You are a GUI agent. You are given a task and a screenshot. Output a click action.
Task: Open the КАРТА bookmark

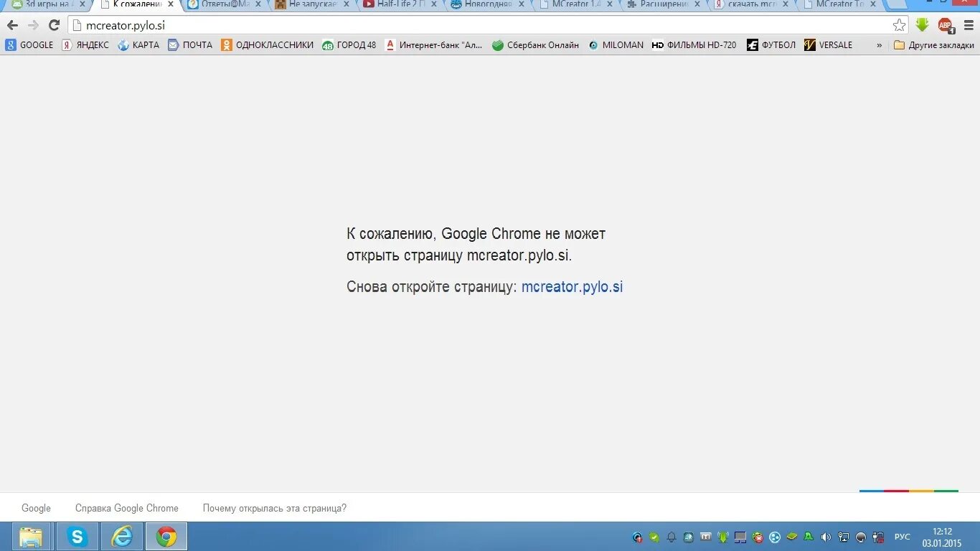point(138,44)
